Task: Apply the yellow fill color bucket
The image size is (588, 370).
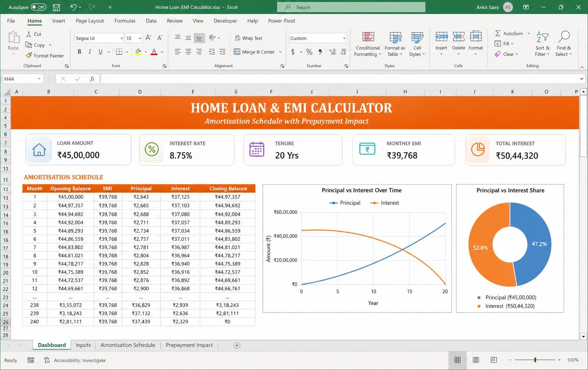Action: click(x=138, y=52)
